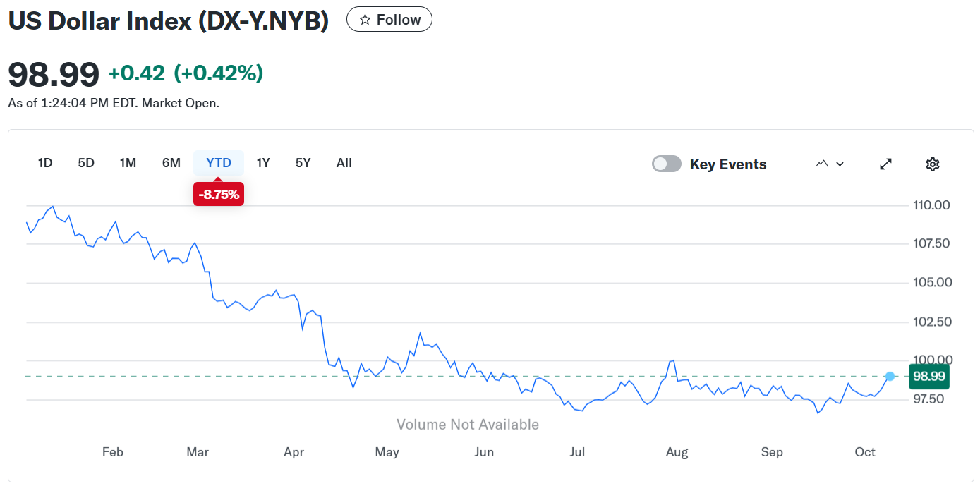Viewport: 980px width, 486px height.
Task: Open the line chart type icon
Action: (x=821, y=164)
